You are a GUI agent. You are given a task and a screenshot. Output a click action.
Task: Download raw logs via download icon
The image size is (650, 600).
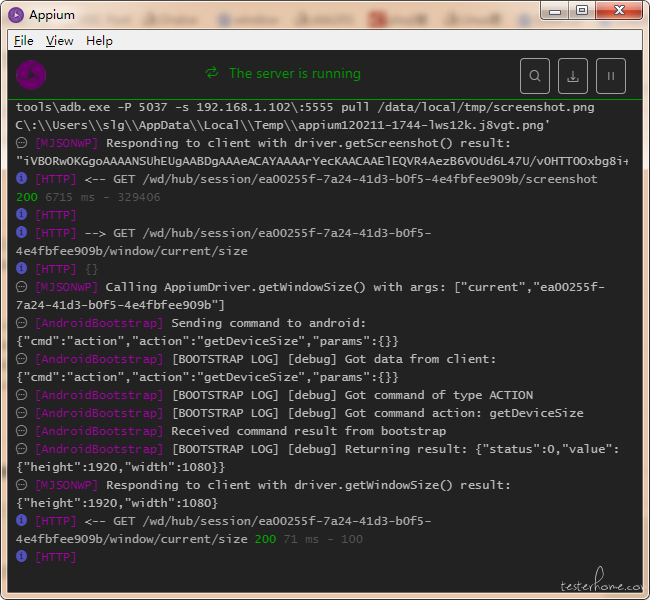pos(572,76)
